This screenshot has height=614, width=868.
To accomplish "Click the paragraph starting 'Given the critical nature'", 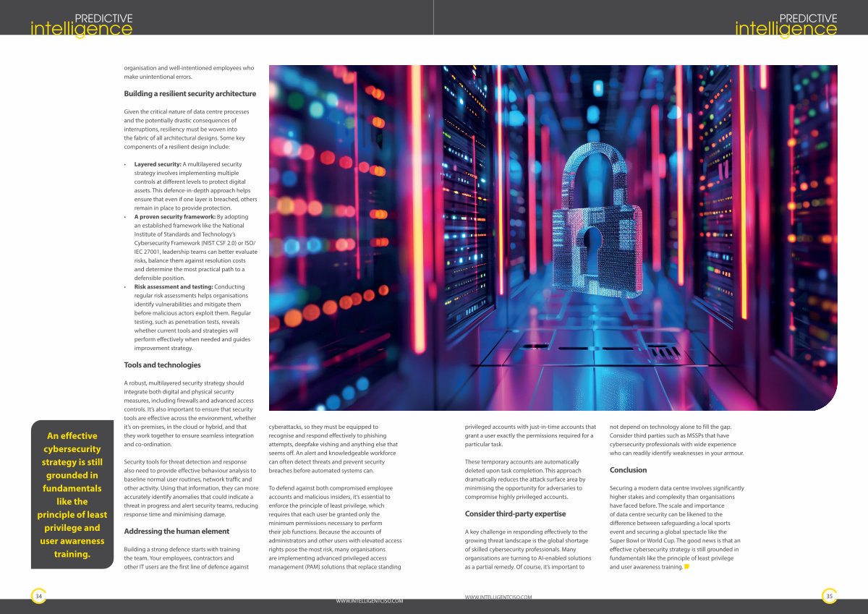I will (x=185, y=129).
